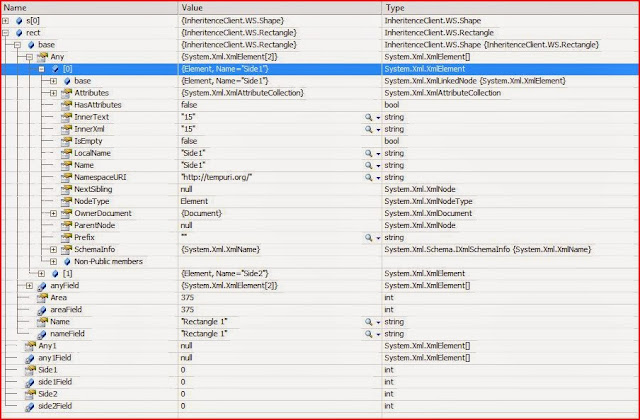Expand the anyField row
This screenshot has height=420, width=640.
click(x=29, y=286)
